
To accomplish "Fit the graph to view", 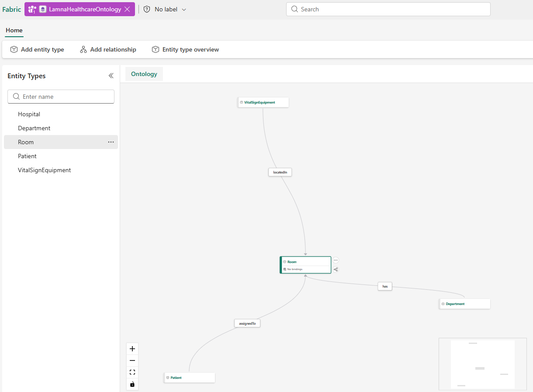I will 132,372.
